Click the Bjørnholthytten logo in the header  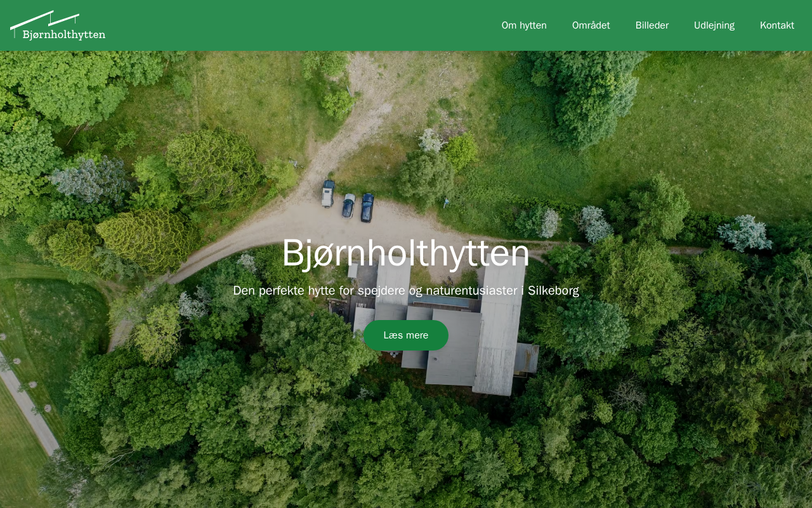click(58, 25)
